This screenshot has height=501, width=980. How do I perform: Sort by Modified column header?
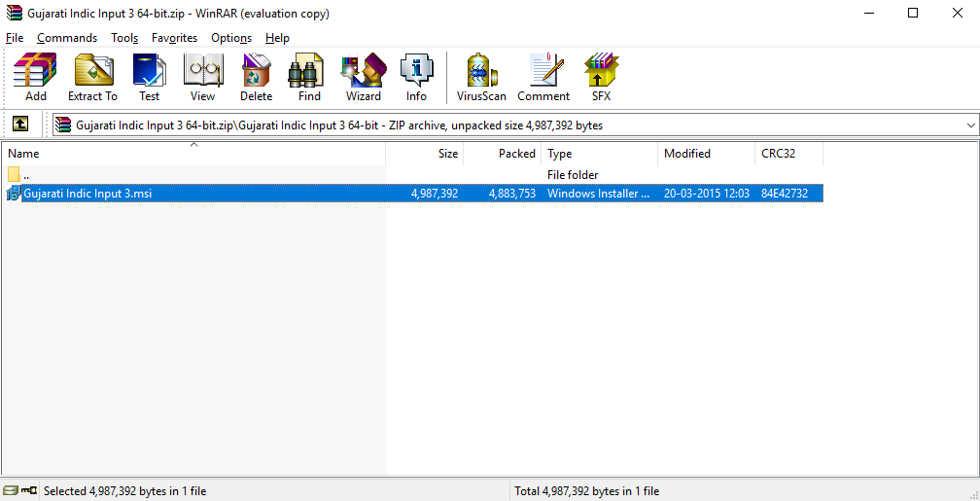click(706, 154)
